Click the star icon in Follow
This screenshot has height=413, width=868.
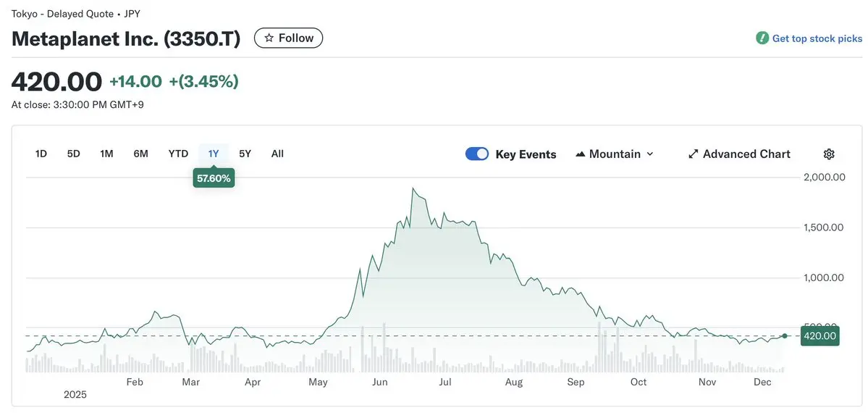pos(269,38)
